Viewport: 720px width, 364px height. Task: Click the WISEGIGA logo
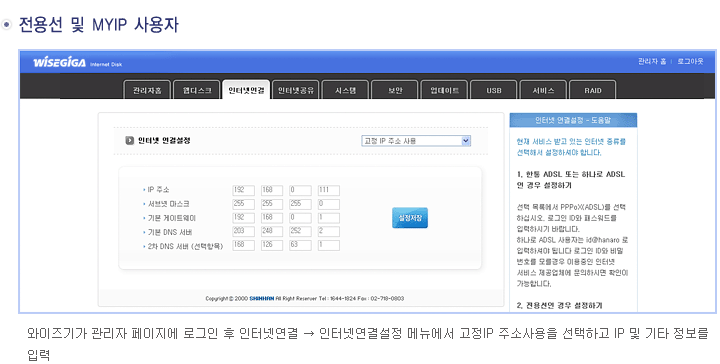click(x=60, y=62)
